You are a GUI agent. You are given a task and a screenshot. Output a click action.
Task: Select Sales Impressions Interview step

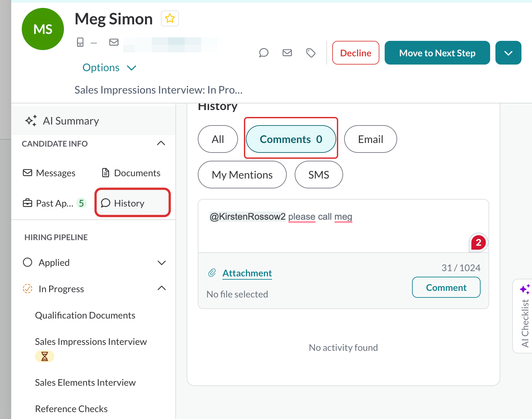91,342
